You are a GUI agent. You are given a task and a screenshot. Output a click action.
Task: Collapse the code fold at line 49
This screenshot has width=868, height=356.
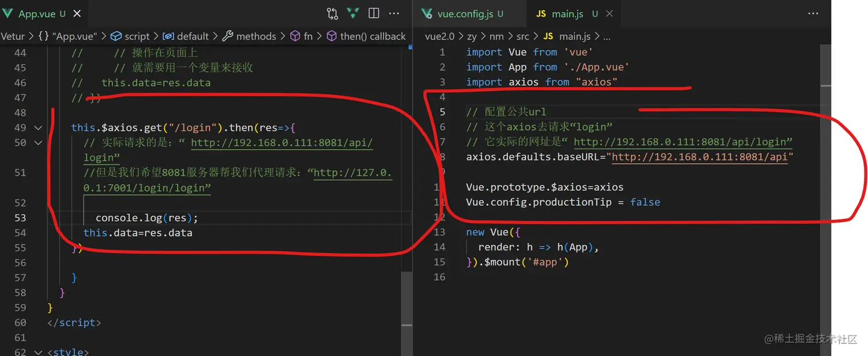click(38, 128)
